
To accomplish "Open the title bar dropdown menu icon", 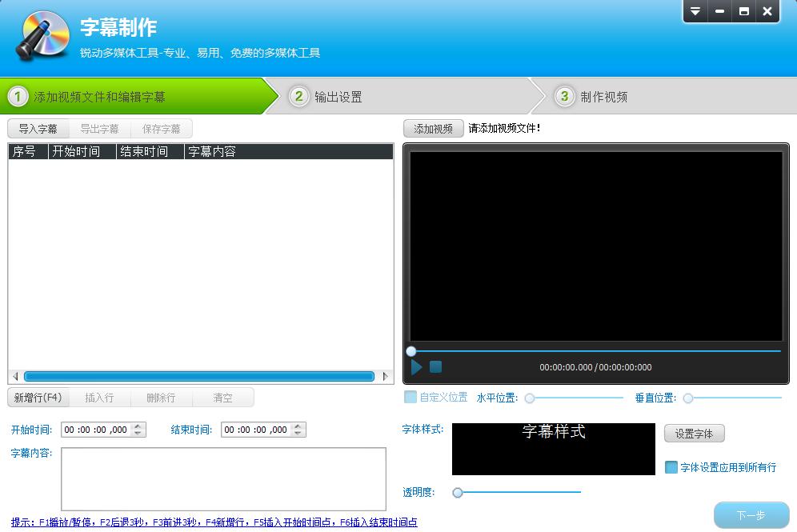I will point(695,11).
